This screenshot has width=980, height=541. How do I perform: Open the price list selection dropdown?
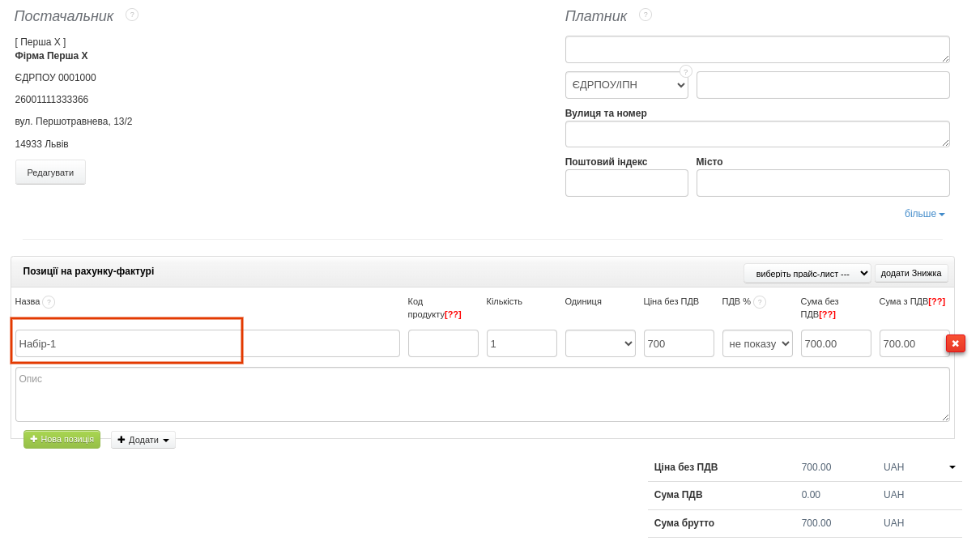pos(807,273)
